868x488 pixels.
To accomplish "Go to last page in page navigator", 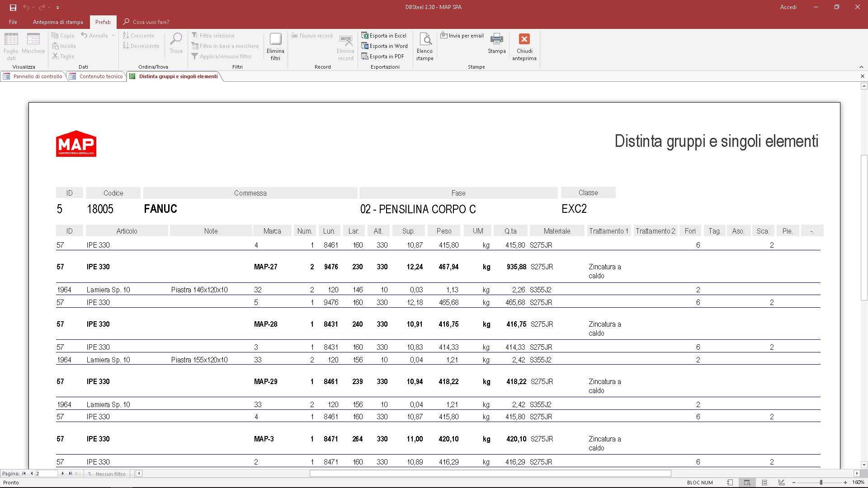I will 70,474.
